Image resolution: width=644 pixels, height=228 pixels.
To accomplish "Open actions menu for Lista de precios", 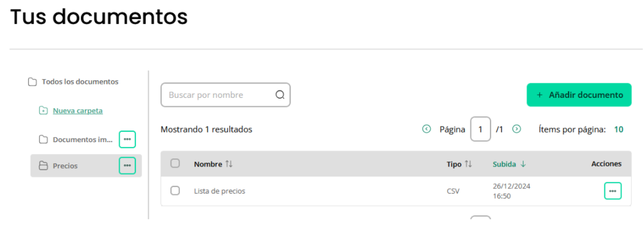I will (x=613, y=191).
